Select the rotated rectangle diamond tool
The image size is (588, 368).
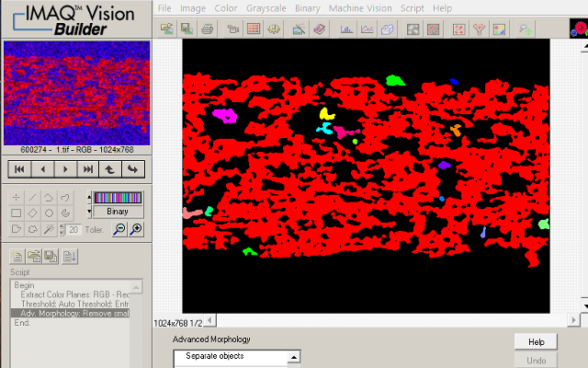tap(33, 213)
